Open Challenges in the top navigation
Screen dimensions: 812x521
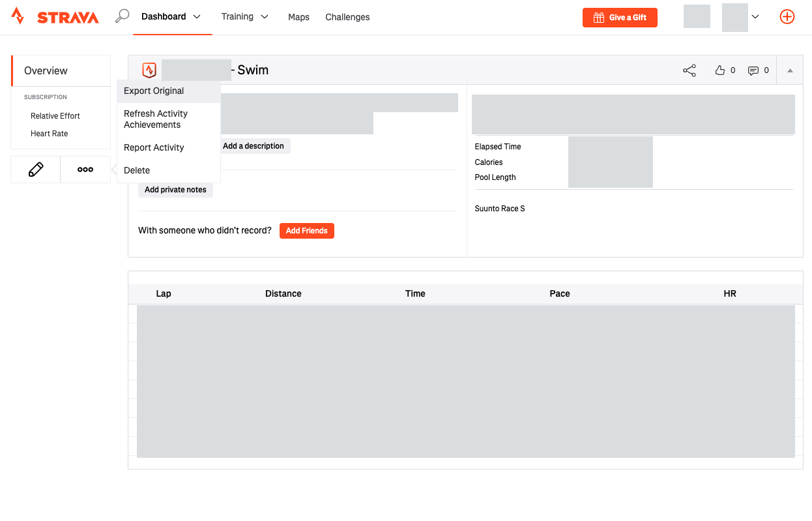(347, 17)
